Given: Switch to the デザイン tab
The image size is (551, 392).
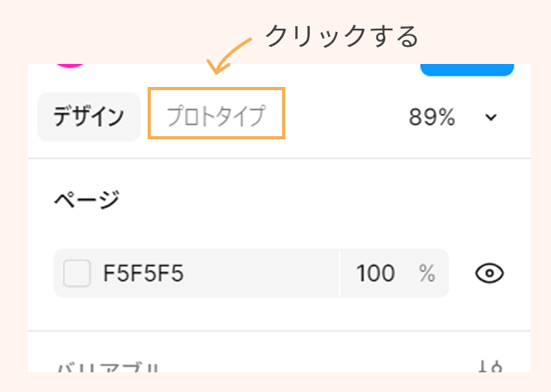Looking at the screenshot, I should [89, 116].
